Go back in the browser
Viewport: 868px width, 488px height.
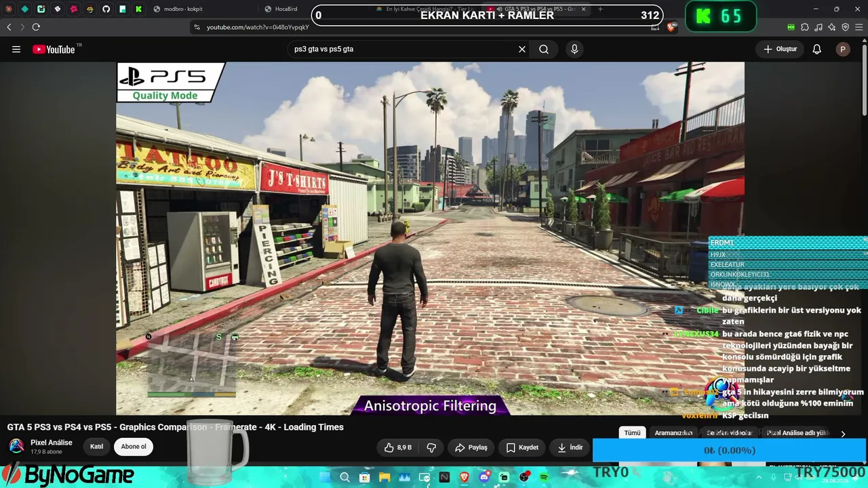(x=9, y=27)
